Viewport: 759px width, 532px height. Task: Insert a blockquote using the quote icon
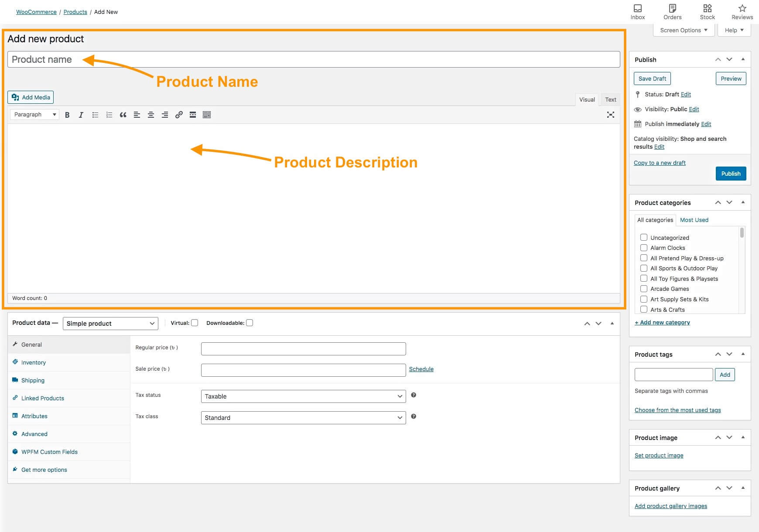click(123, 115)
